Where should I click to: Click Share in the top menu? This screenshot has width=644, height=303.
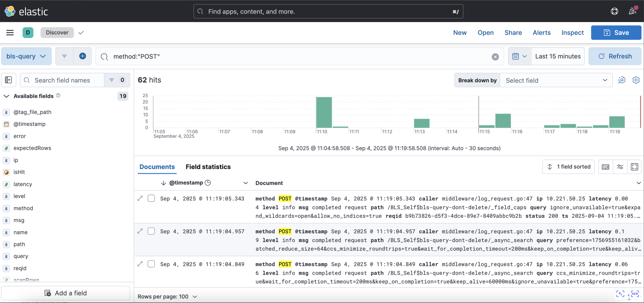[513, 32]
